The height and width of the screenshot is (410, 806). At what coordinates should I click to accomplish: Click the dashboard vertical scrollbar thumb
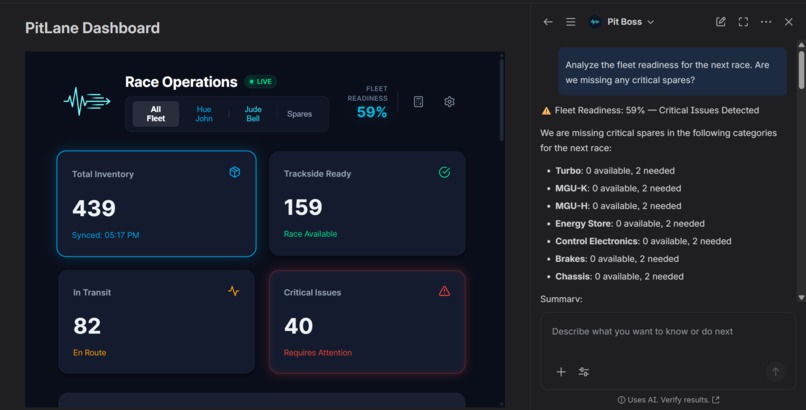(501, 99)
